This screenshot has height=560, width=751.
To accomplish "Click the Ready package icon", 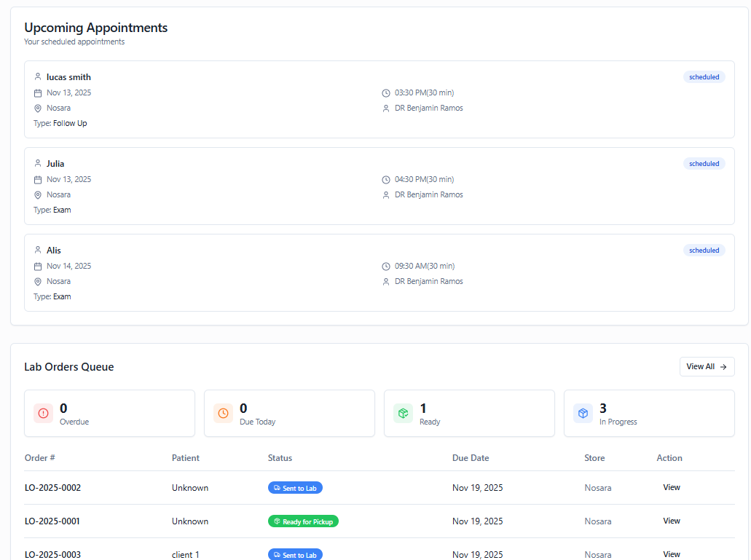I will point(403,413).
